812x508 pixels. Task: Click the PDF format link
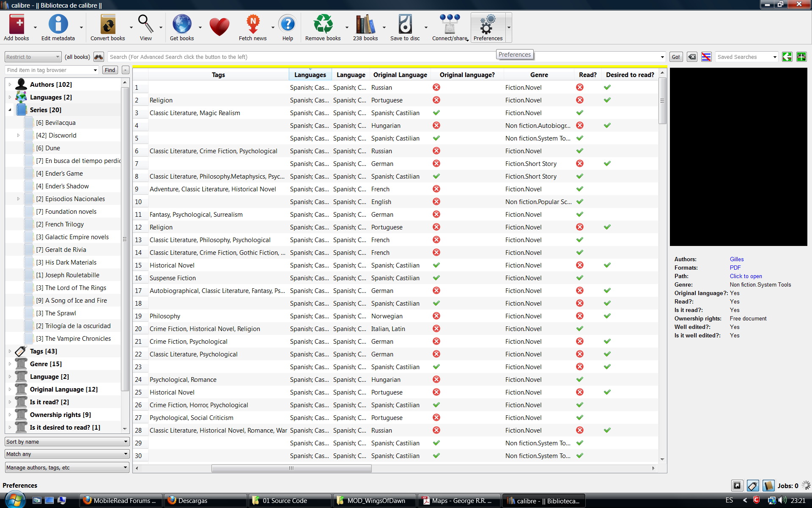[735, 268]
